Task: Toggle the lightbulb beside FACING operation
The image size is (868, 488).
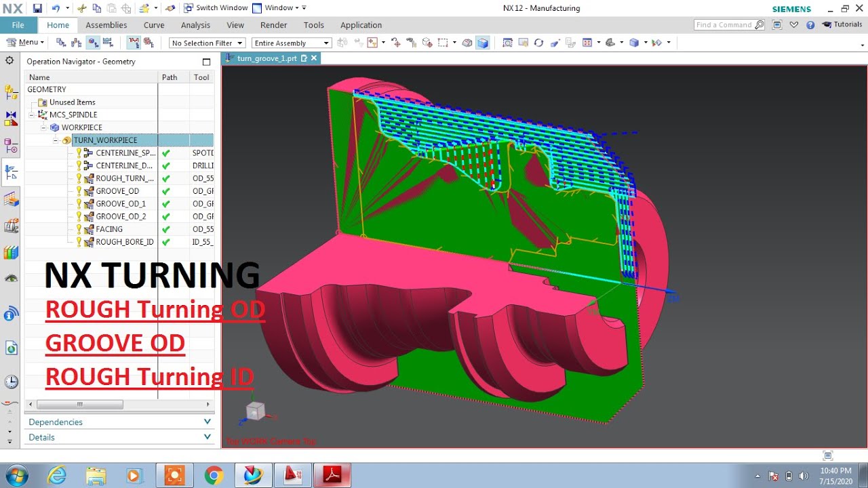Action: click(79, 229)
